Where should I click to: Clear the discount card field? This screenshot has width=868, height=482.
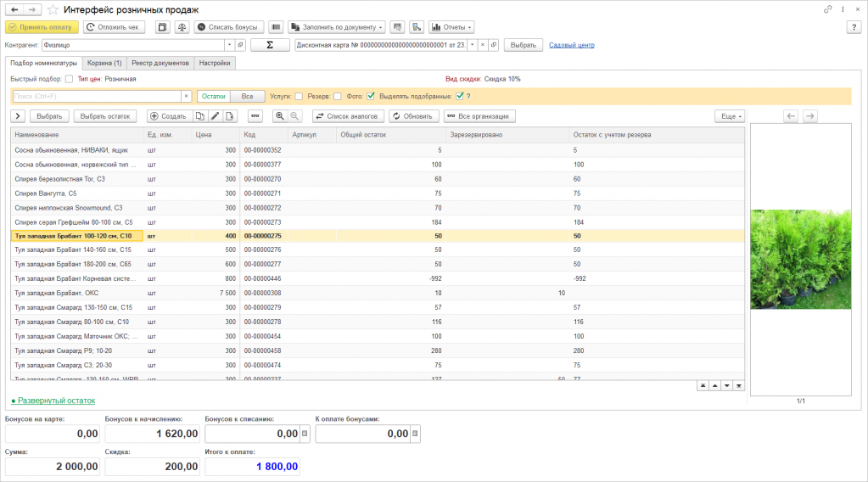click(x=482, y=45)
